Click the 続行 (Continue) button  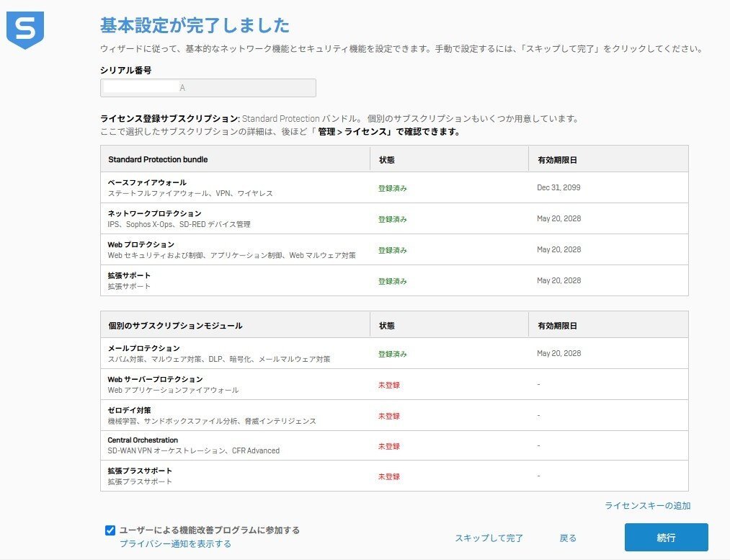point(666,538)
